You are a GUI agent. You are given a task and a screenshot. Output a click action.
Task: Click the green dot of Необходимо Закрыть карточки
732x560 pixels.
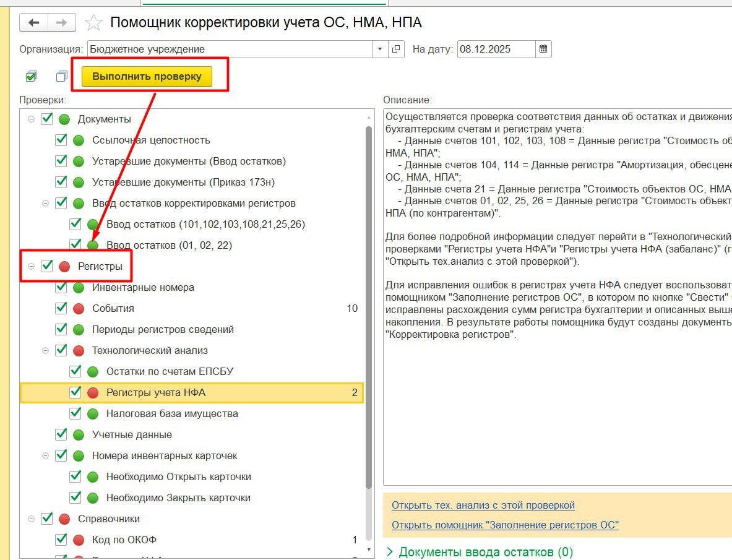point(93,498)
